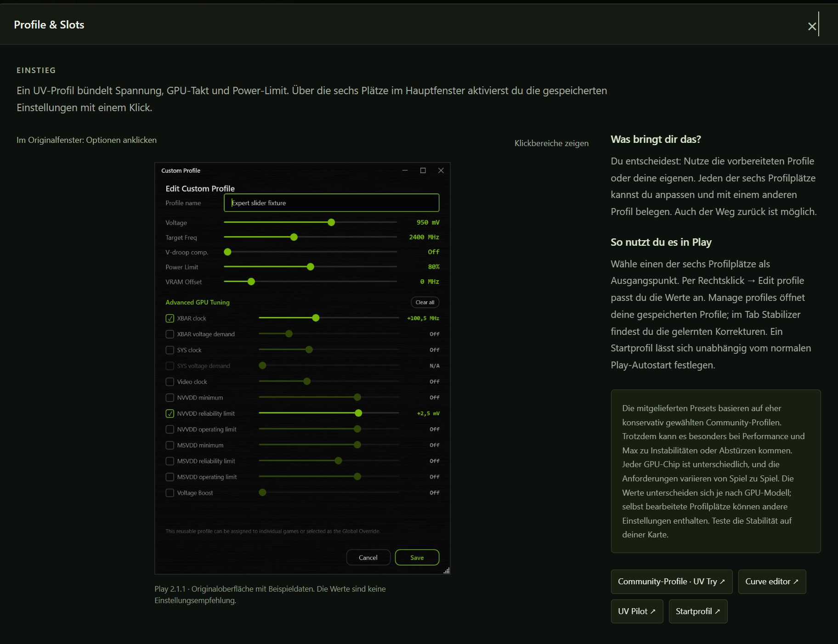The image size is (838, 644).
Task: Open Community-Profile · UV Try link
Action: 671,582
